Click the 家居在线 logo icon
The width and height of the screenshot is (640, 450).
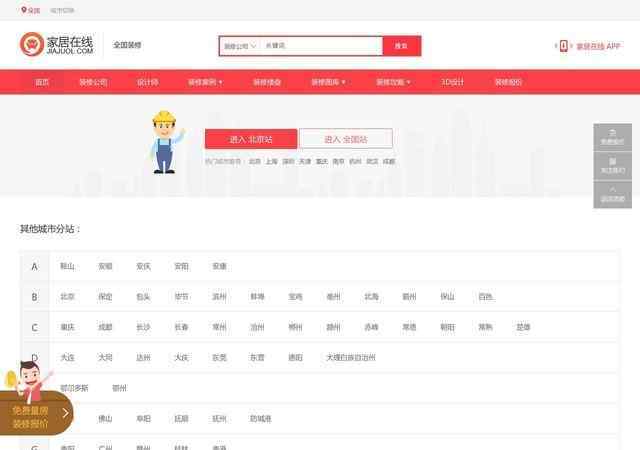[31, 45]
